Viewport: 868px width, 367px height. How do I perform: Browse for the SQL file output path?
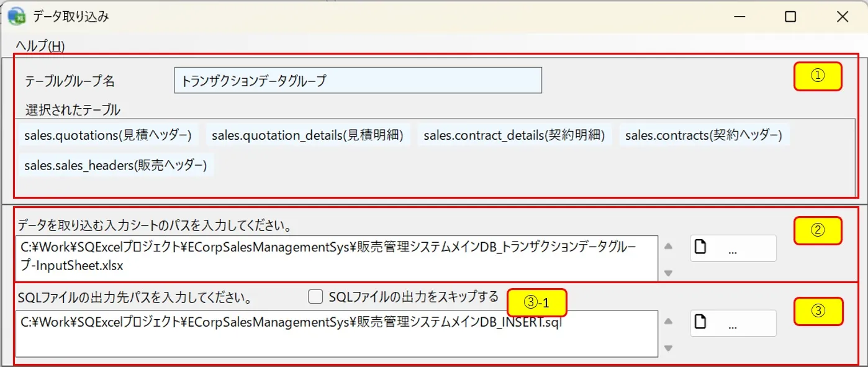click(x=733, y=323)
